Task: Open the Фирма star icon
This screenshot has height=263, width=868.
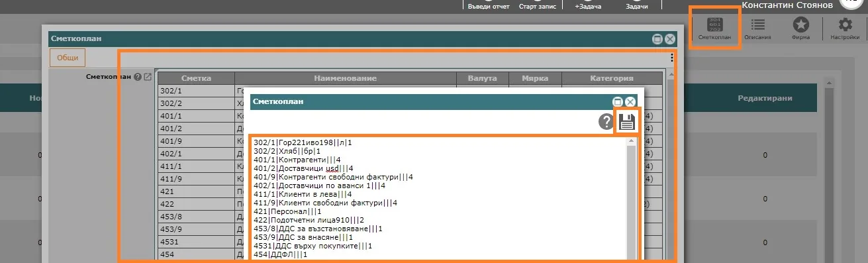Action: pyautogui.click(x=800, y=28)
